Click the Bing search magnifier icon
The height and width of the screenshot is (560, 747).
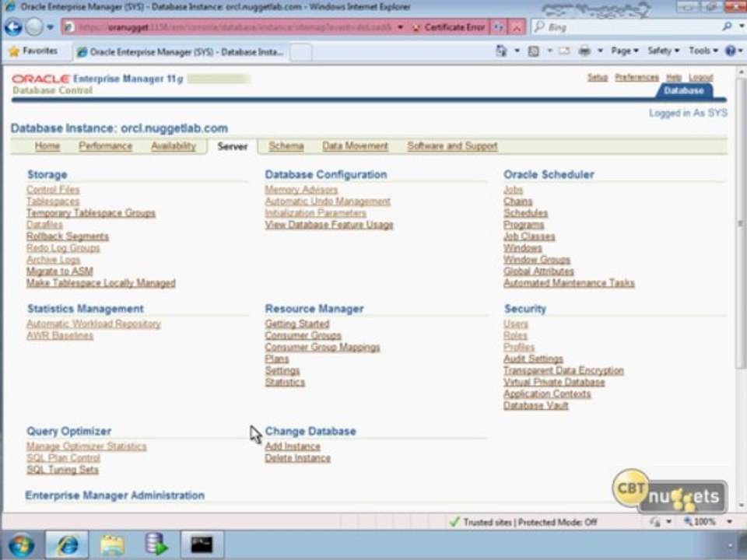(x=727, y=26)
